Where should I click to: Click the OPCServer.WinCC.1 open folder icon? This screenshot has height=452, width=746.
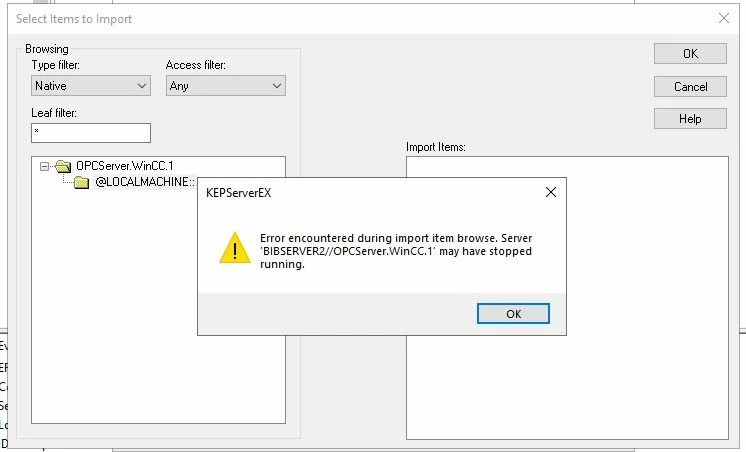point(63,166)
